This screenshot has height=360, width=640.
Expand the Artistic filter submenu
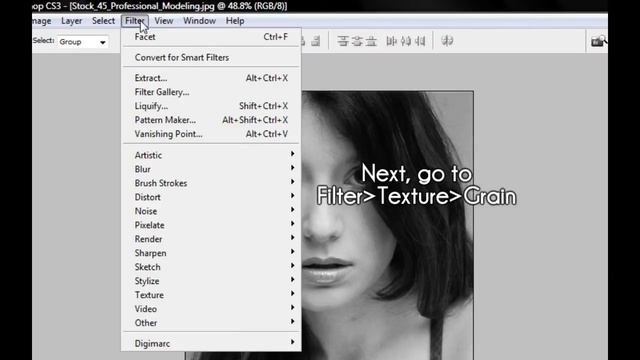click(211, 155)
